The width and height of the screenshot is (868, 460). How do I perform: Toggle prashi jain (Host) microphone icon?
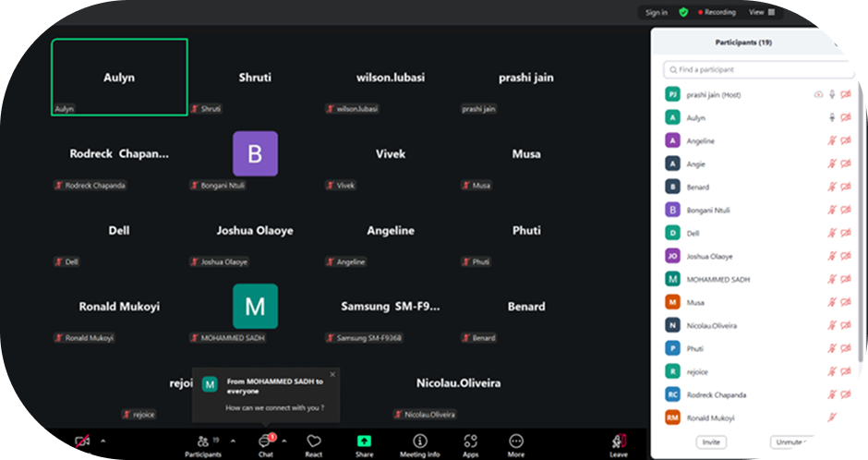tap(832, 94)
